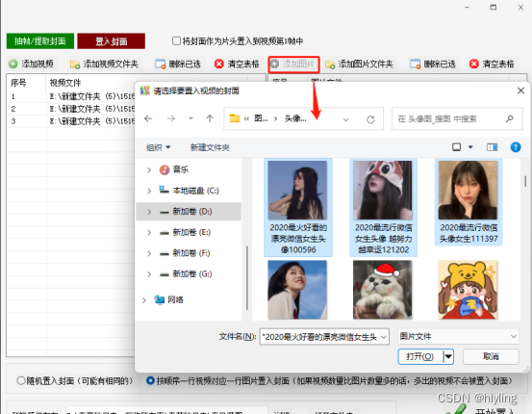Expand the 新加卷 (F:) node
This screenshot has width=532, height=414.
tap(149, 253)
